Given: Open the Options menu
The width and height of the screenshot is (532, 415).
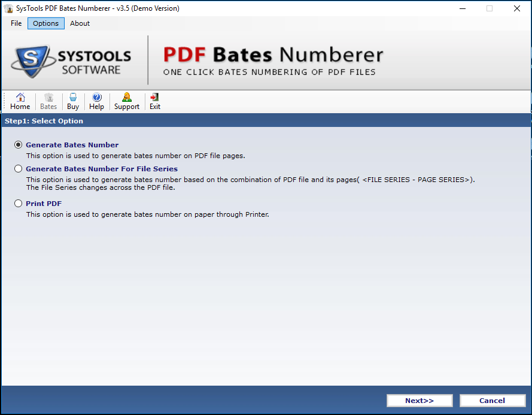Looking at the screenshot, I should pos(46,23).
